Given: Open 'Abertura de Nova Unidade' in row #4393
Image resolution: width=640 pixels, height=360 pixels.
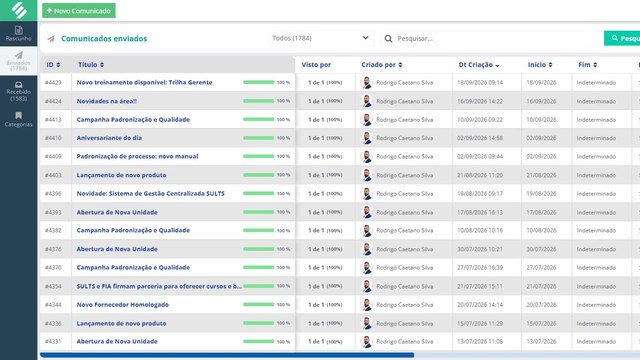Looking at the screenshot, I should (x=117, y=212).
